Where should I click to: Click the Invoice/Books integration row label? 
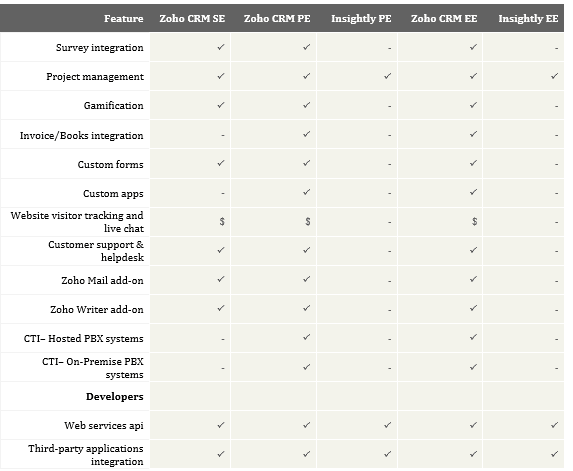(x=81, y=136)
